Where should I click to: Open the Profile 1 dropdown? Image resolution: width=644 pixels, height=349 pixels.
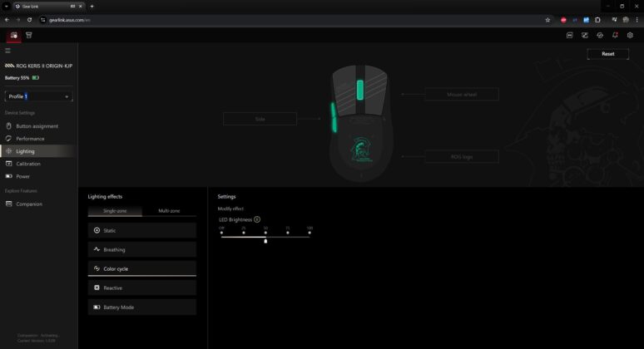[38, 96]
